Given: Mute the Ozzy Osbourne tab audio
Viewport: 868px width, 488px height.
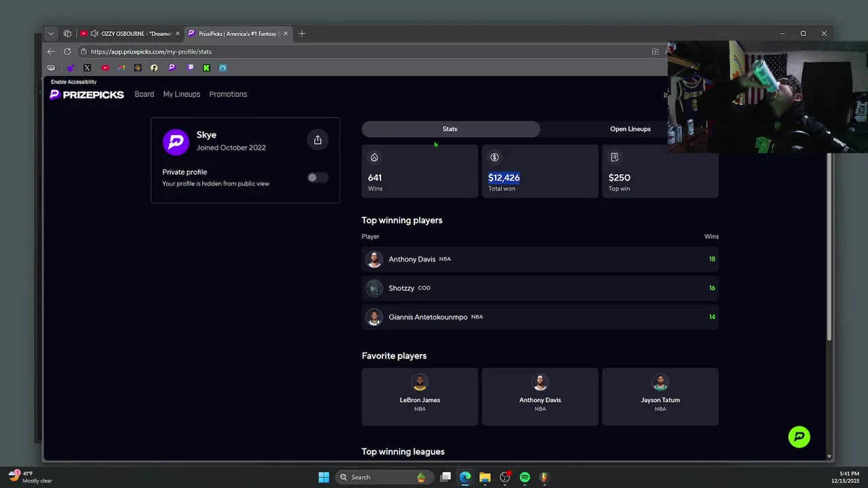Looking at the screenshot, I should (x=94, y=33).
